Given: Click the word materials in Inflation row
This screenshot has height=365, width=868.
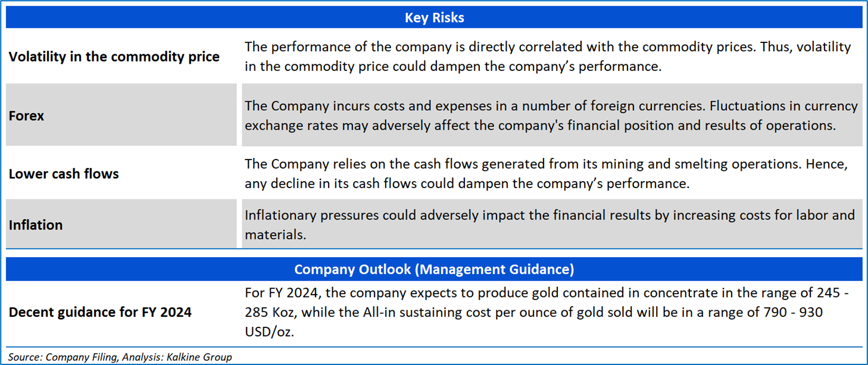Looking at the screenshot, I should (275, 235).
